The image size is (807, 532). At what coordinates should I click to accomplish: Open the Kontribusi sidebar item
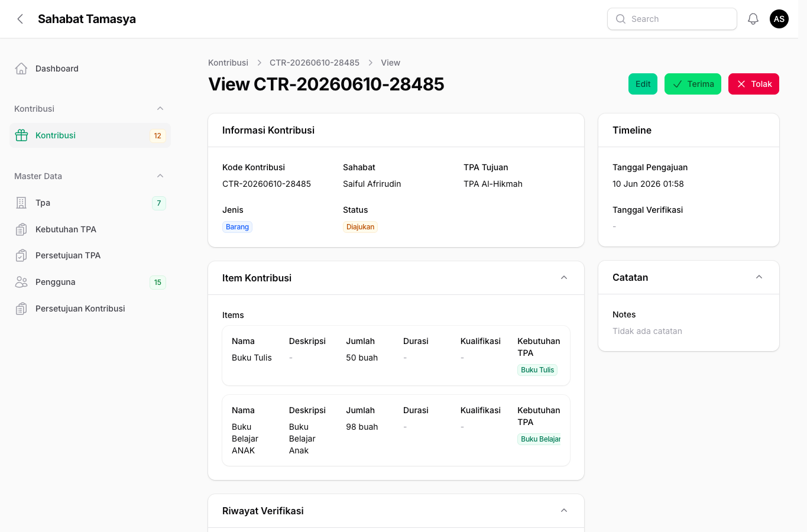coord(90,135)
